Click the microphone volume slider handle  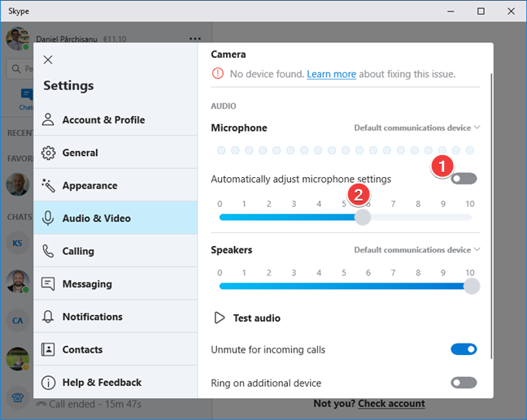(x=363, y=217)
